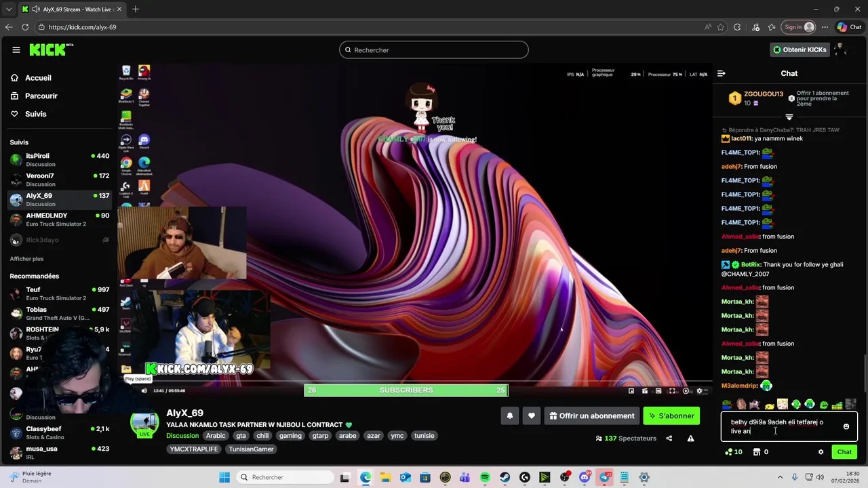Select the TunisianGamer tag
The image size is (868, 488).
pyautogui.click(x=251, y=449)
